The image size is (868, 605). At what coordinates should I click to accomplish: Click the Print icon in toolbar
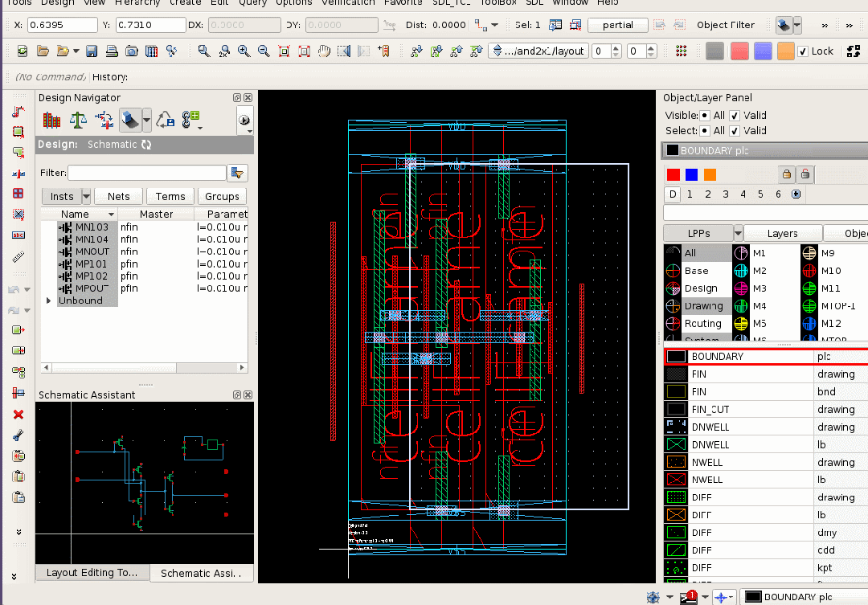point(112,51)
